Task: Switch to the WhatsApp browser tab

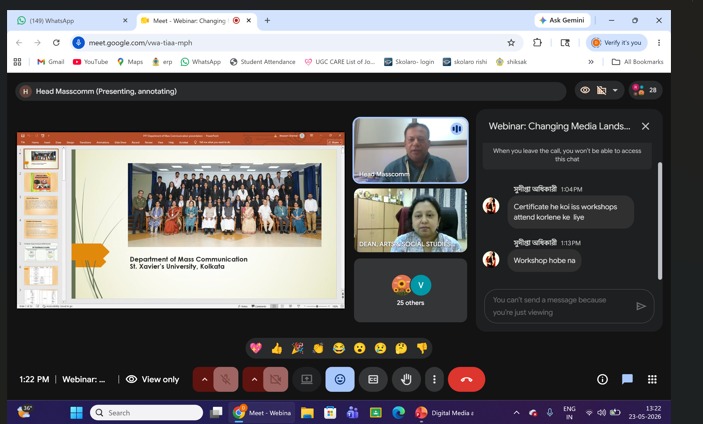Action: click(x=73, y=21)
